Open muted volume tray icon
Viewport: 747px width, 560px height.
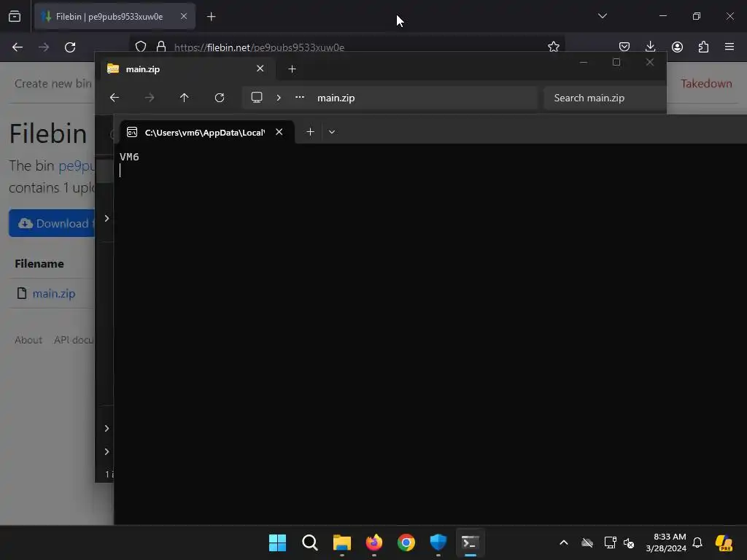(x=629, y=542)
